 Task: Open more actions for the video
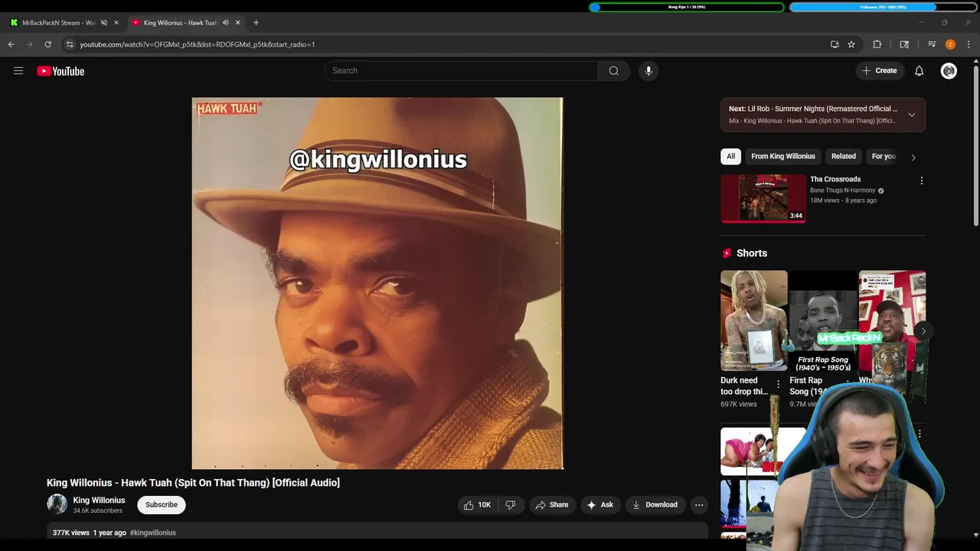(x=699, y=505)
